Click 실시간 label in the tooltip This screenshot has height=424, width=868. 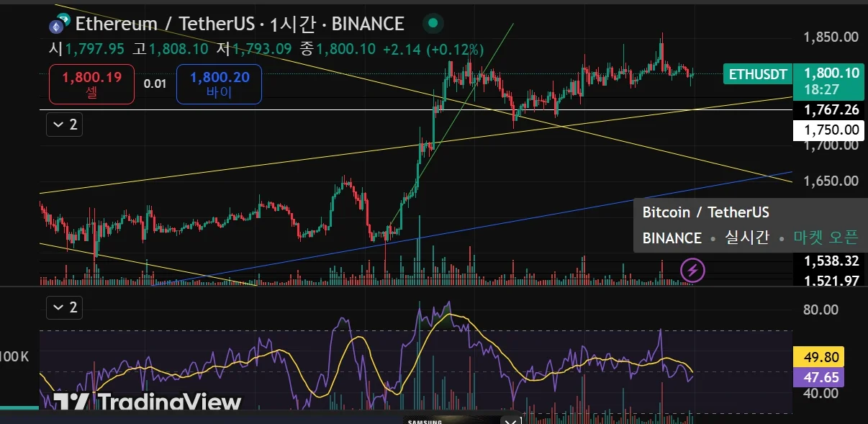[x=747, y=238]
